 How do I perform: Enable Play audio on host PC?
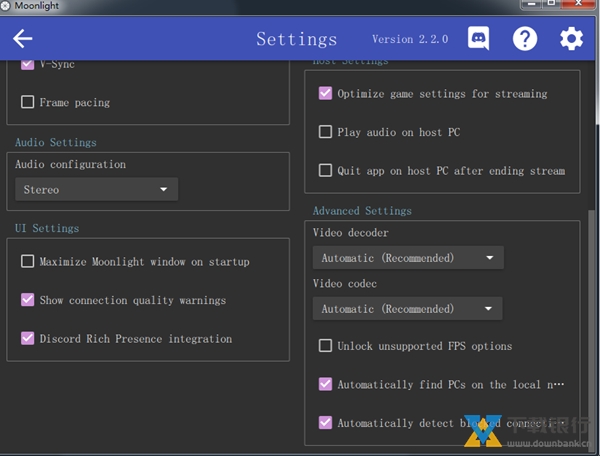tap(325, 132)
